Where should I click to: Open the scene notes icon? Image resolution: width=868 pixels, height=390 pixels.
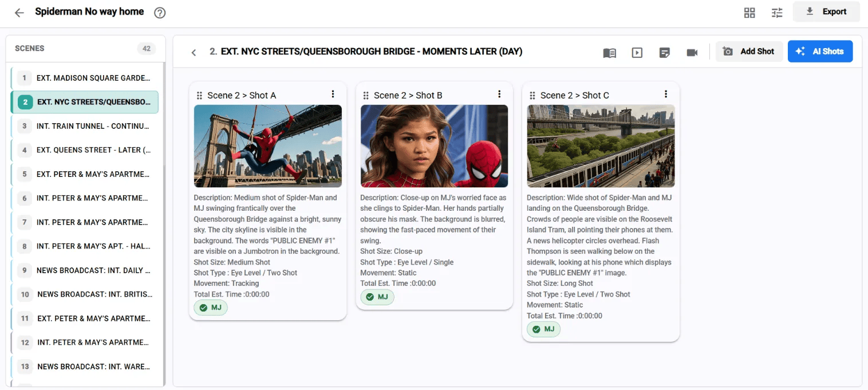coord(665,53)
